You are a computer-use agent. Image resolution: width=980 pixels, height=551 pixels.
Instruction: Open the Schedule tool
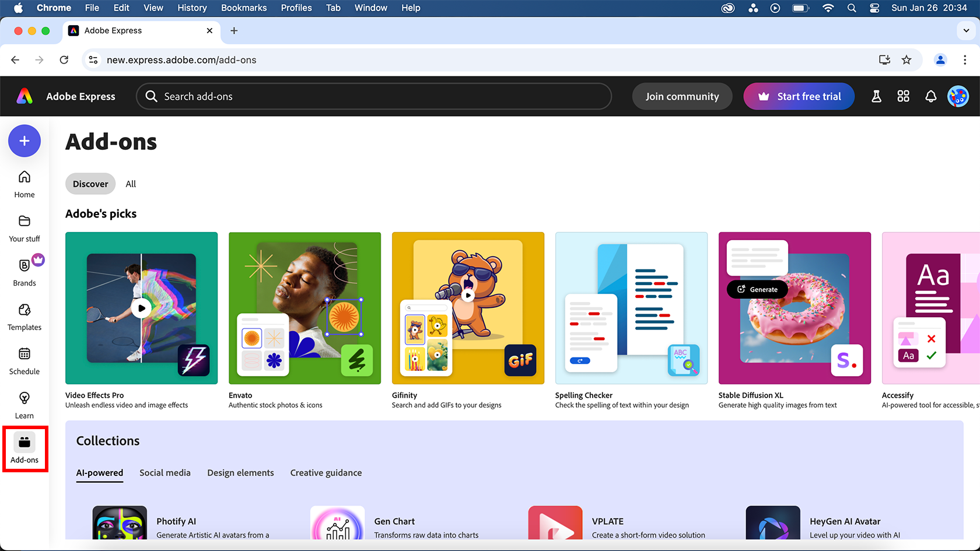click(24, 361)
